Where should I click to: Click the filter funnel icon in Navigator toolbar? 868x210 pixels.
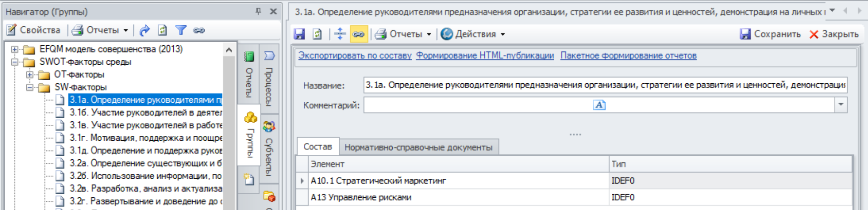181,30
